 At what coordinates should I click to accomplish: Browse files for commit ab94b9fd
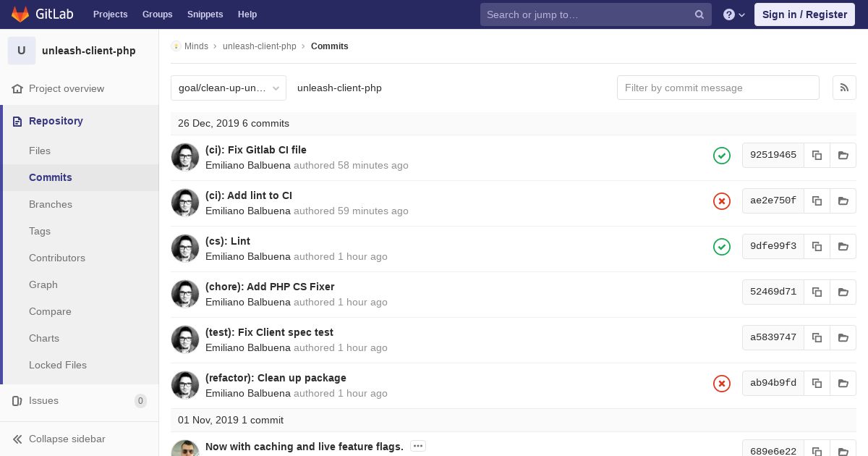tap(843, 383)
